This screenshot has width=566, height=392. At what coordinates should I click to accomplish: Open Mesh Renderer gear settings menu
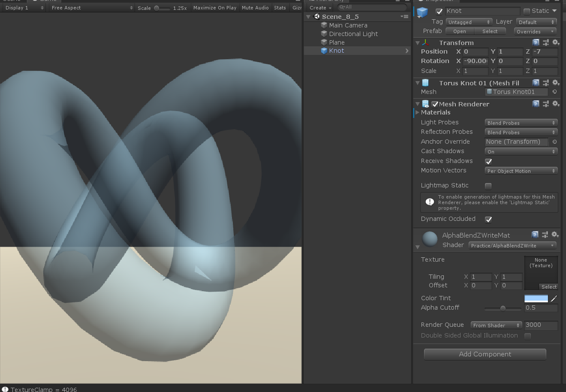[x=555, y=104]
